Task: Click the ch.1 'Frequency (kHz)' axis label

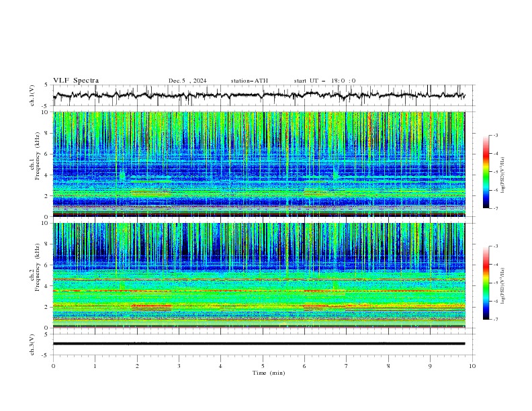Action: click(x=37, y=156)
